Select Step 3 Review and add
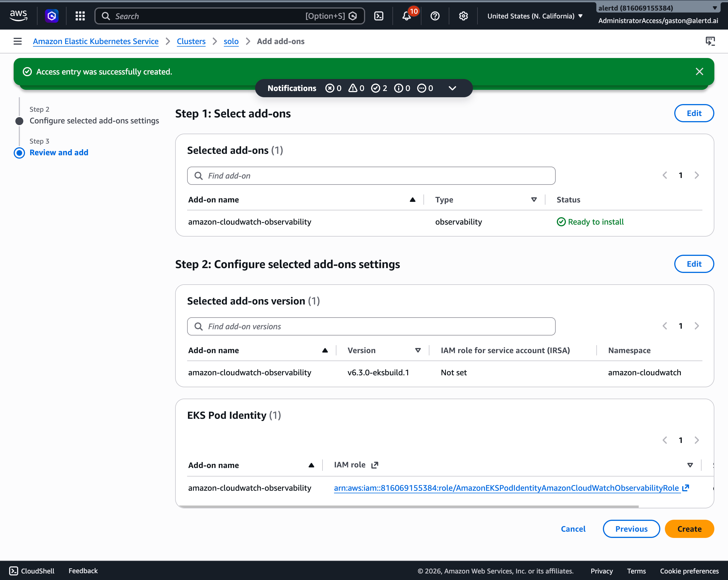 [x=59, y=153]
